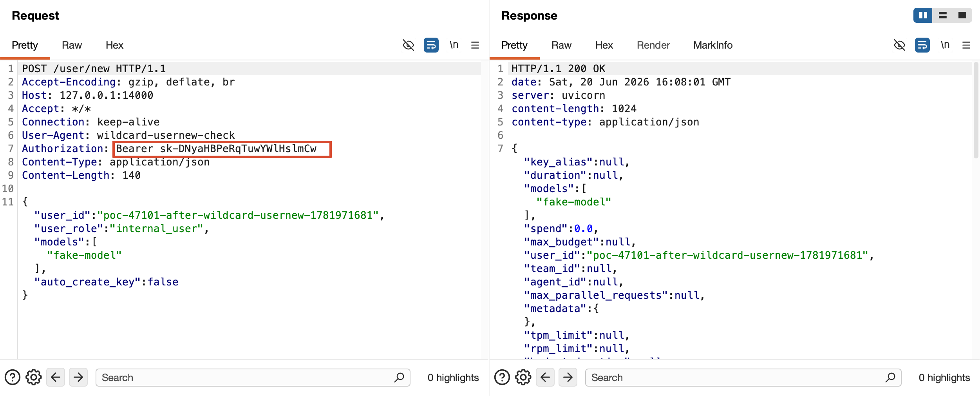
Task: Open Request panel hamburger options menu
Action: (x=475, y=45)
